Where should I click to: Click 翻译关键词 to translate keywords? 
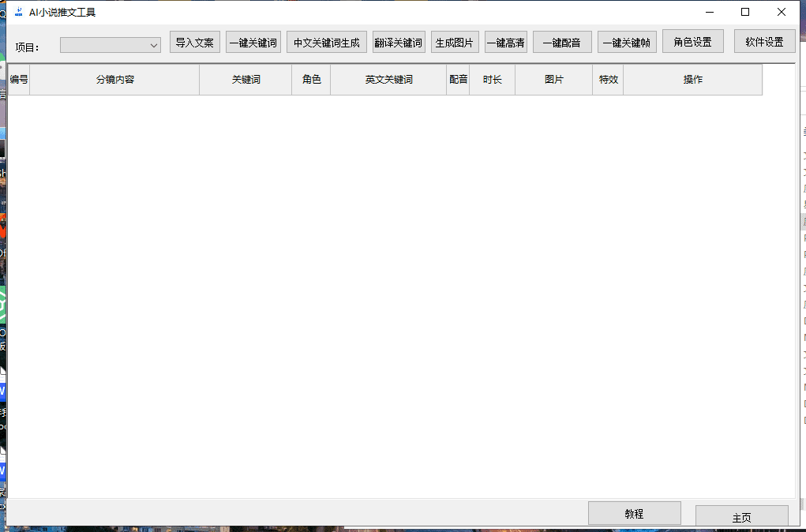398,42
